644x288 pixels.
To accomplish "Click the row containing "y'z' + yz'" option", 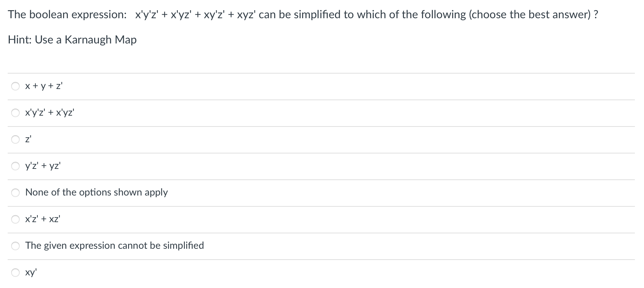I will click(210, 166).
